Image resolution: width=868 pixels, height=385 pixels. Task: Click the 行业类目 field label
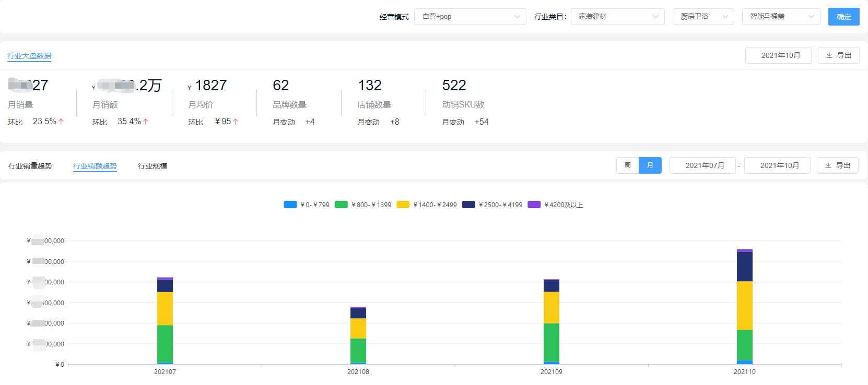(x=550, y=17)
